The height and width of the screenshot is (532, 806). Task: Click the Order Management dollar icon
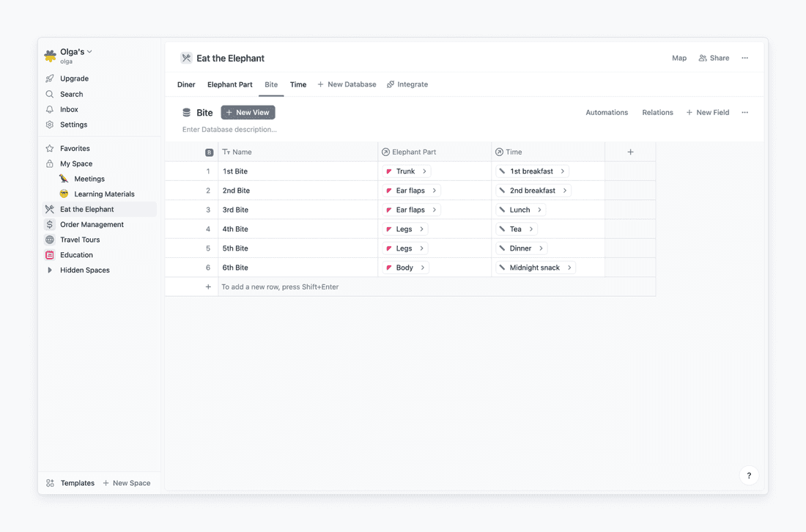pos(49,224)
